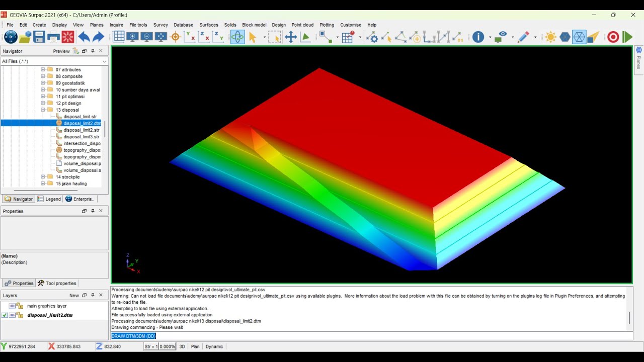Click the Redo arrow icon
The image size is (644, 362).
[98, 37]
